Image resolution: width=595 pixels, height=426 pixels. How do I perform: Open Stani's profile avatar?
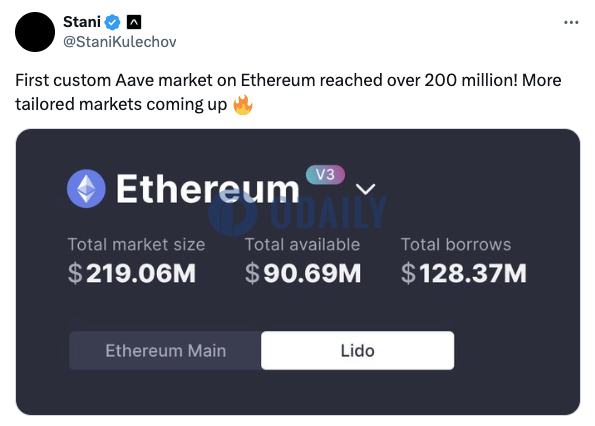35,32
